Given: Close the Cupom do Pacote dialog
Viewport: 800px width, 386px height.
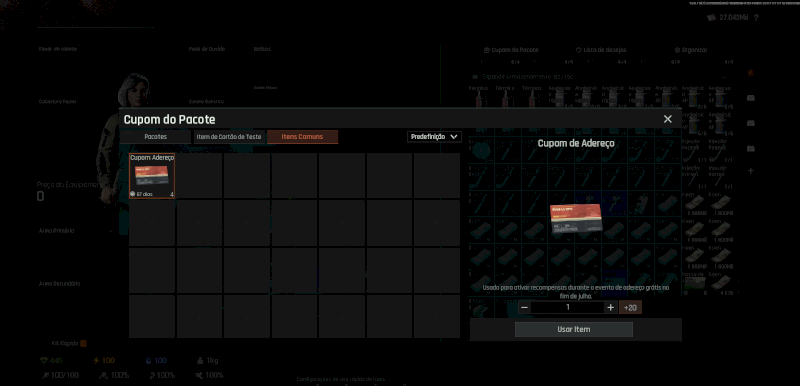Looking at the screenshot, I should [x=667, y=119].
